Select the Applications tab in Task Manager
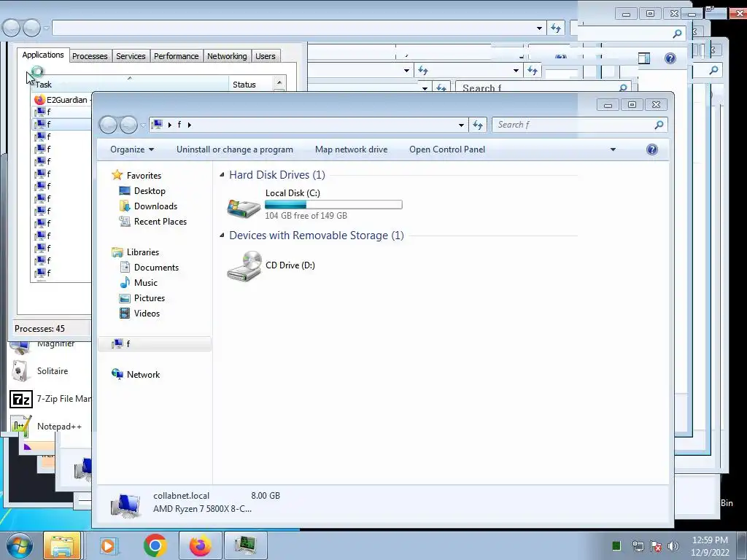This screenshot has width=747, height=560. 43,55
